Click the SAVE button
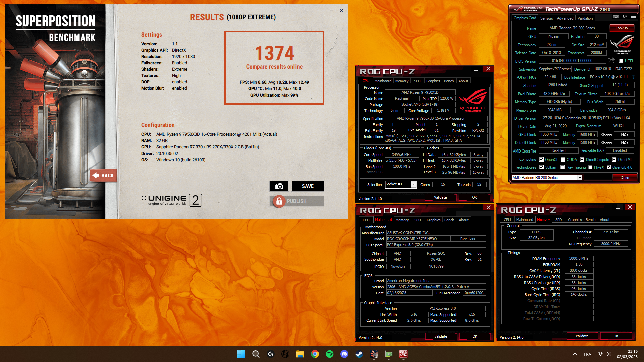644x362 pixels. point(308,186)
